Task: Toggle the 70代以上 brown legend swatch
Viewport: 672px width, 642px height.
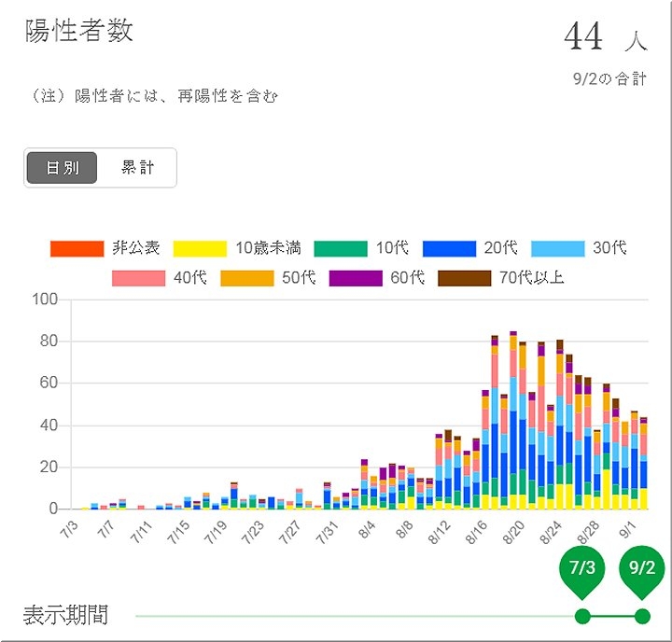Action: [x=464, y=278]
